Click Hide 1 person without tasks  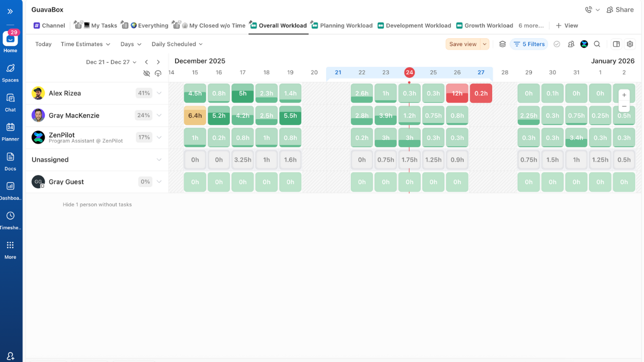(97, 205)
